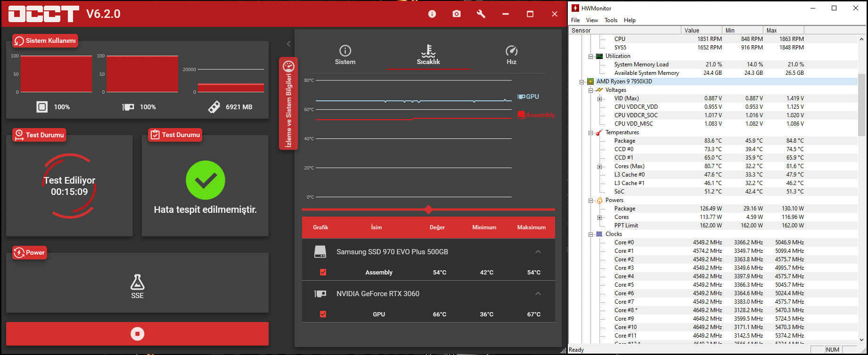The width and height of the screenshot is (868, 355).
Task: Open the View menu in HWMonitor
Action: click(592, 20)
